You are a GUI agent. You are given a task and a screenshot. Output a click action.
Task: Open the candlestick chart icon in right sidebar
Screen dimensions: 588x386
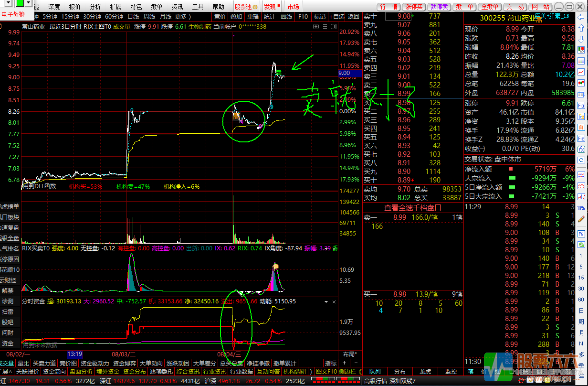click(581, 83)
